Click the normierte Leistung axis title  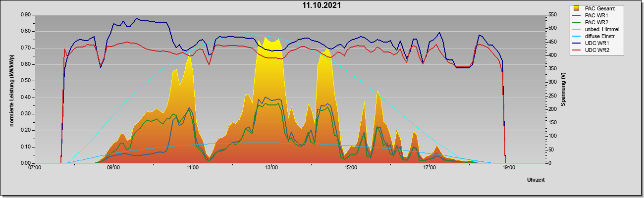[x=11, y=89]
